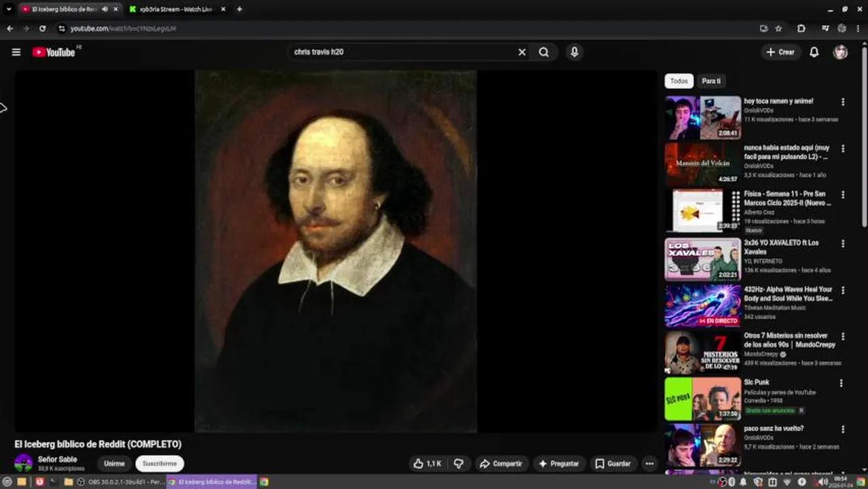Open the Señor Sable channel avatar

point(24,463)
